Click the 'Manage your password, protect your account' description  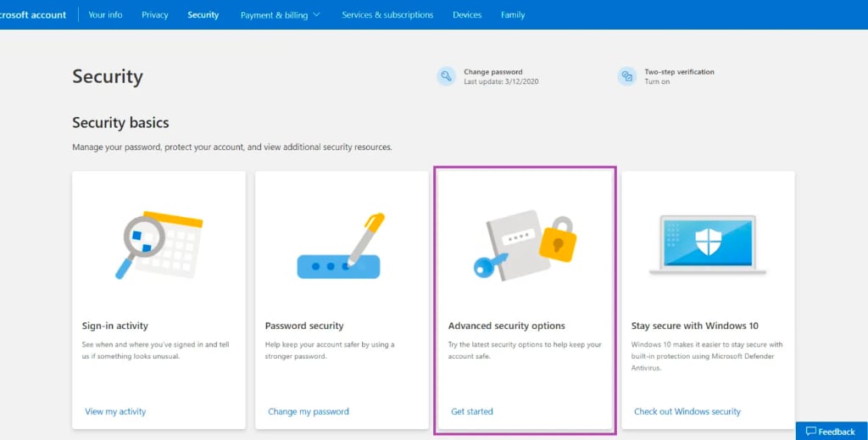232,148
